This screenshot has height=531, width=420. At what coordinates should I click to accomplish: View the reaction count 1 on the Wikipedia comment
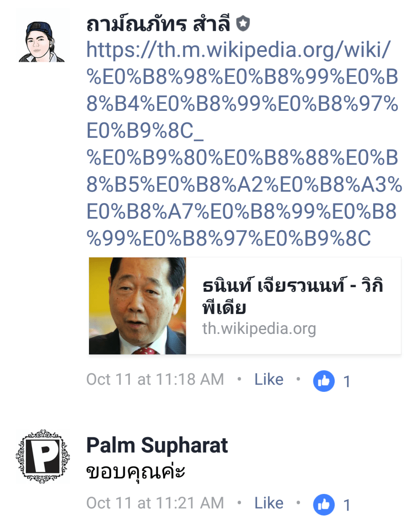(x=347, y=382)
